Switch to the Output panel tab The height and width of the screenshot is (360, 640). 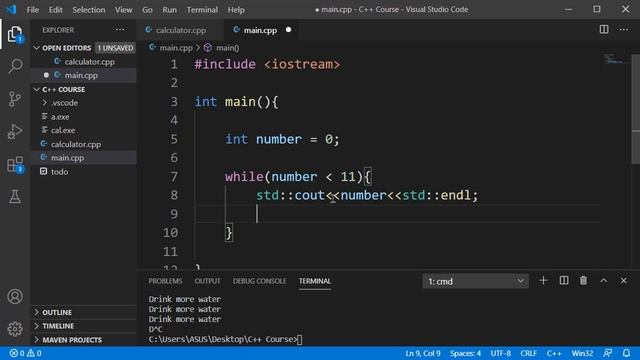[207, 281]
